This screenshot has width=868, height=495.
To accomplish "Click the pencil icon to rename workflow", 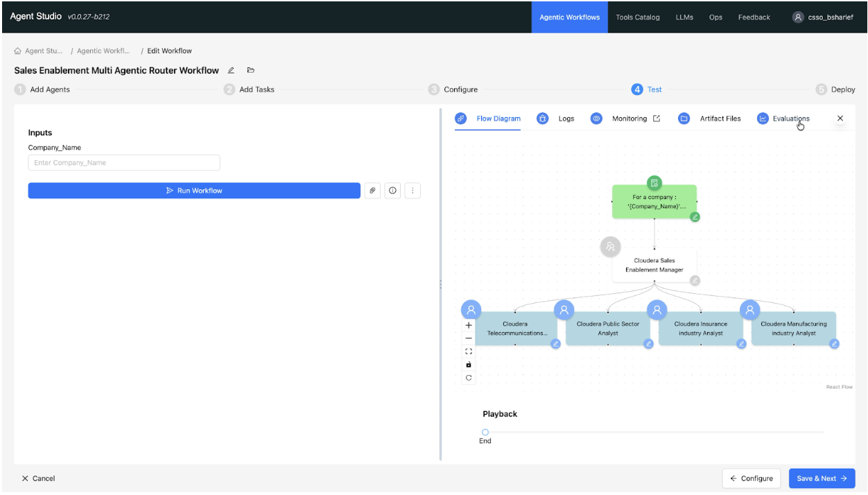I will (231, 71).
